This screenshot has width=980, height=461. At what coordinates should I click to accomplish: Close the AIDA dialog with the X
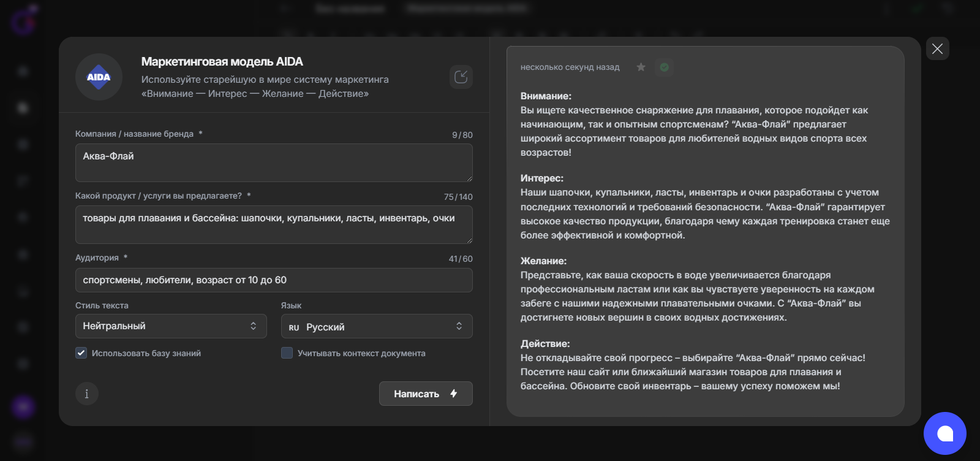coord(937,48)
